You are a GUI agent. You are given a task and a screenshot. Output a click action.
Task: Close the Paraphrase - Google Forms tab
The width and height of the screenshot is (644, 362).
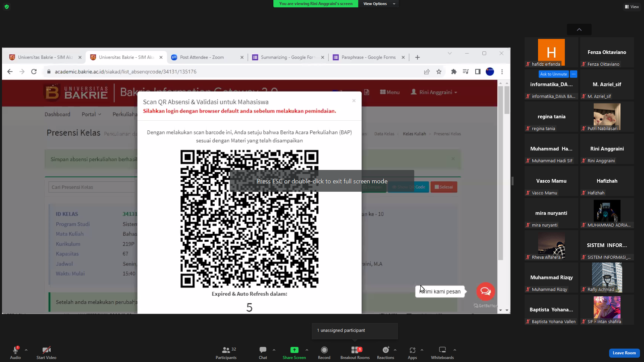[x=403, y=57]
